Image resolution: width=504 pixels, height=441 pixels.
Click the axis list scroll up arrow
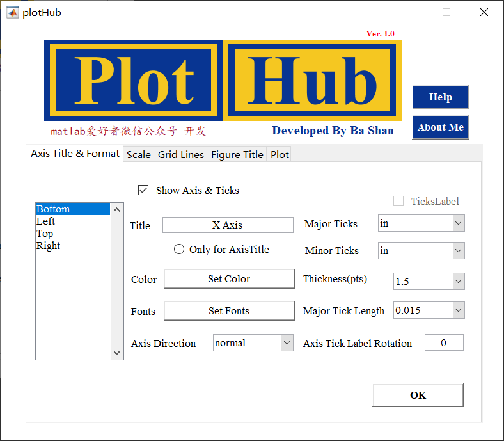point(116,210)
